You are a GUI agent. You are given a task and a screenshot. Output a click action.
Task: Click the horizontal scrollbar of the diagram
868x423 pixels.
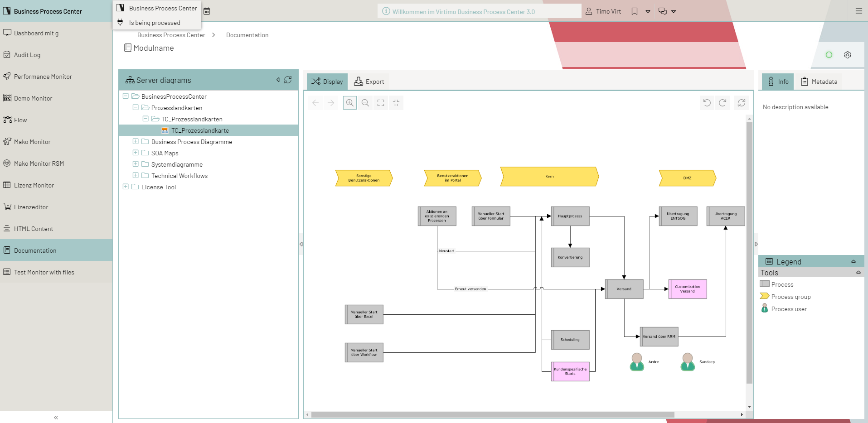[x=492, y=414]
